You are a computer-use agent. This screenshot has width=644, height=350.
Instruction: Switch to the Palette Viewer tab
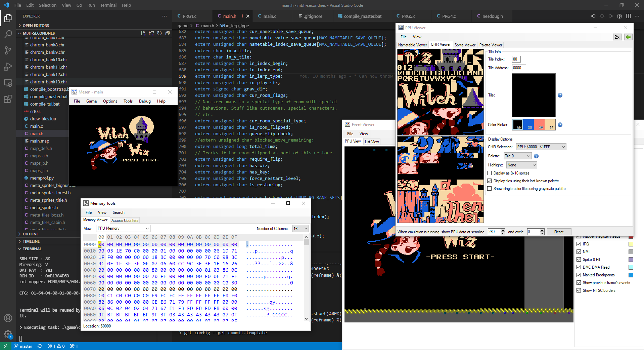tap(491, 45)
